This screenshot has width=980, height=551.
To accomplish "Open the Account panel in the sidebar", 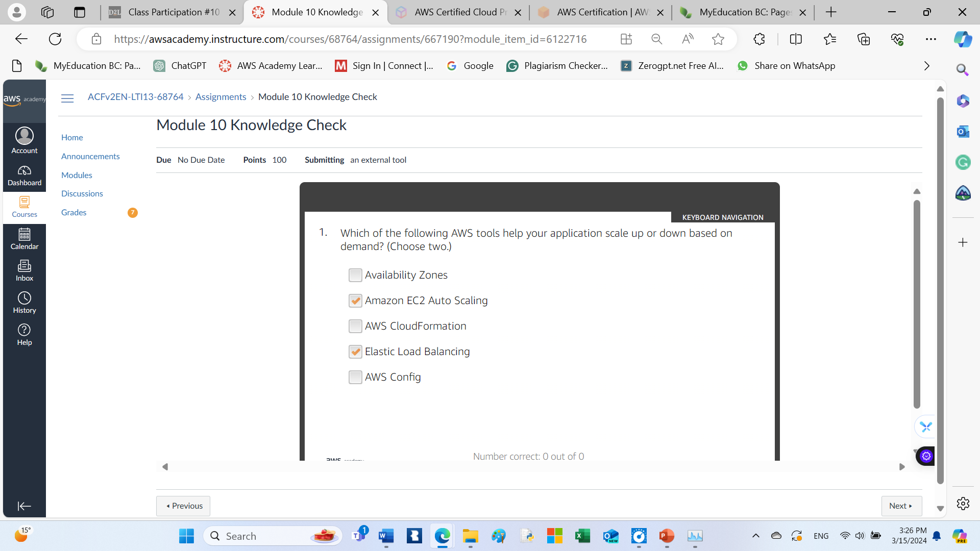I will click(x=24, y=140).
